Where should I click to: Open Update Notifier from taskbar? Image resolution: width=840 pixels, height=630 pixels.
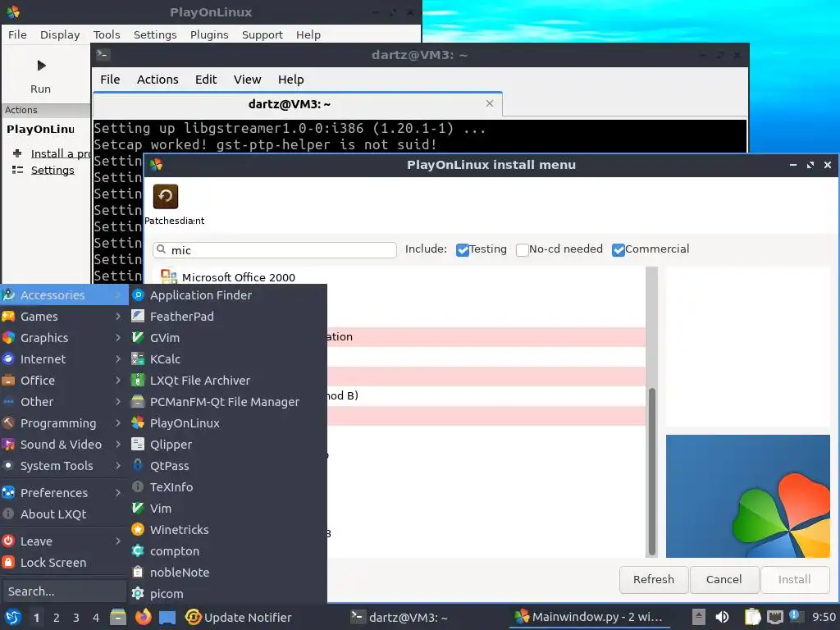coord(239,618)
